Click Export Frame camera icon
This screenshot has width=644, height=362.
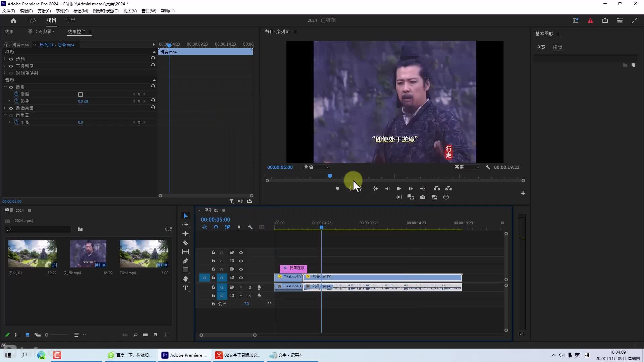tap(423, 197)
